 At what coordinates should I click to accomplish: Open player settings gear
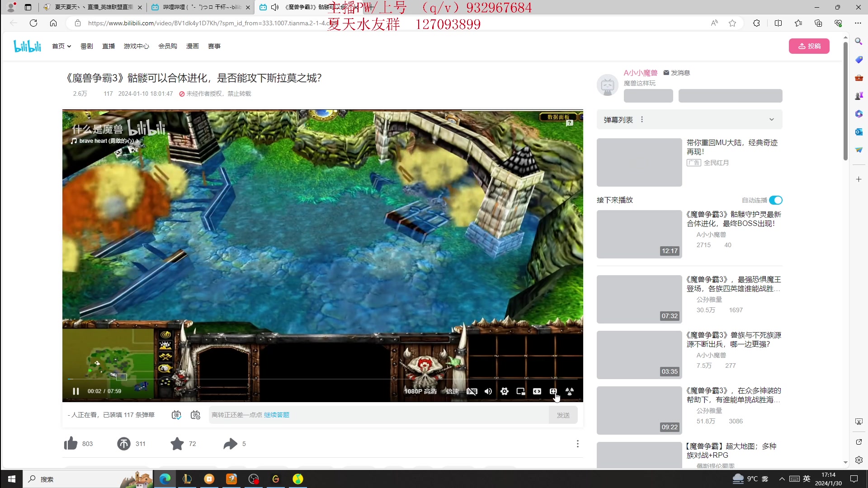click(x=505, y=391)
